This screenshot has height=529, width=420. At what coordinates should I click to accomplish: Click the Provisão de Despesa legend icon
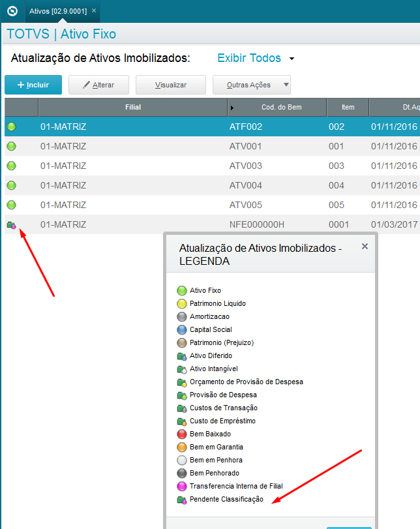[182, 395]
